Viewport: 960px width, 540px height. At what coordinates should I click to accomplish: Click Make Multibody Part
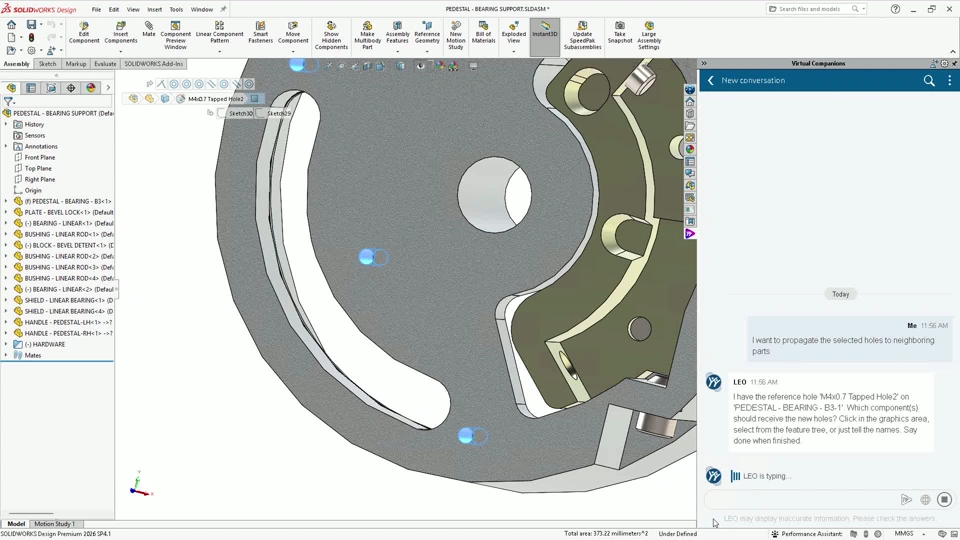367,36
